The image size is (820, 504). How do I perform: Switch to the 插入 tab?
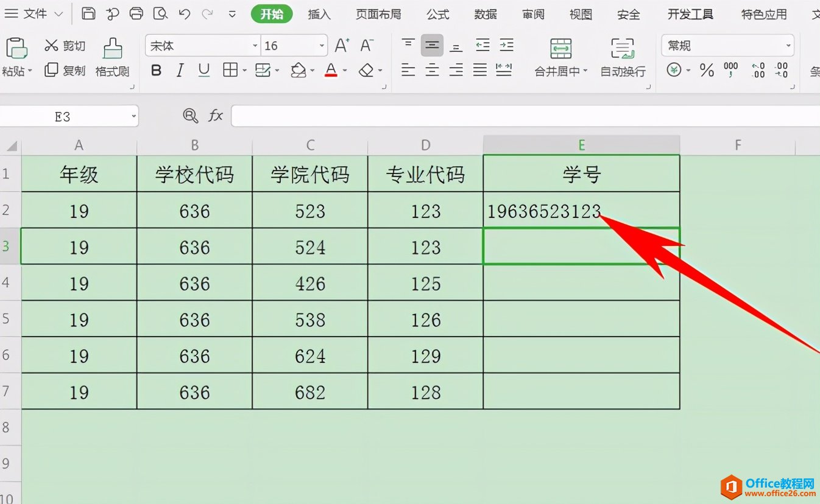coord(319,14)
